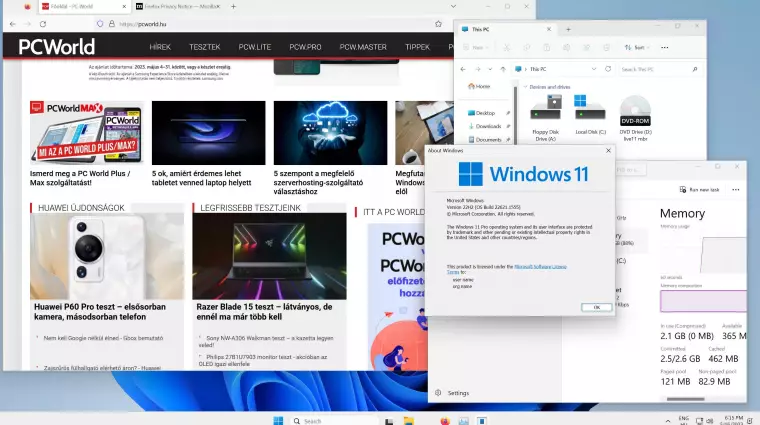Open Philips 27B1U7903 monitor teszt link
Viewport: 760px width, 425px height.
[x=263, y=360]
